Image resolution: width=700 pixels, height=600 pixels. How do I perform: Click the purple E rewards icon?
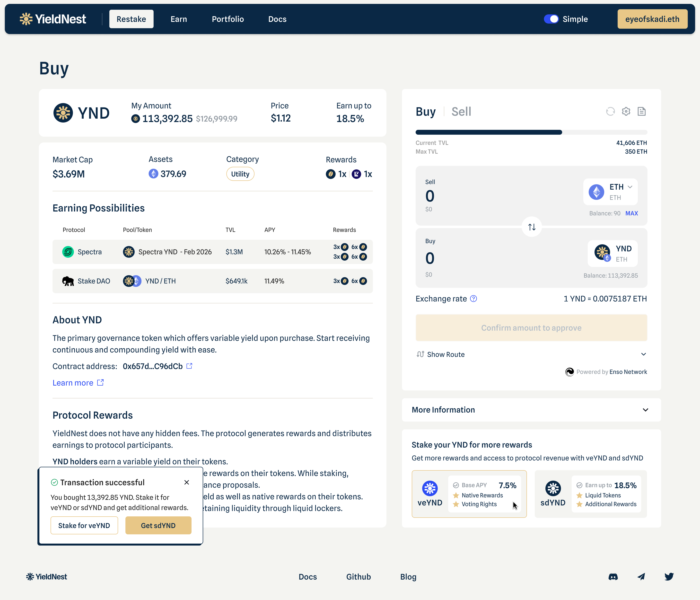tap(356, 174)
